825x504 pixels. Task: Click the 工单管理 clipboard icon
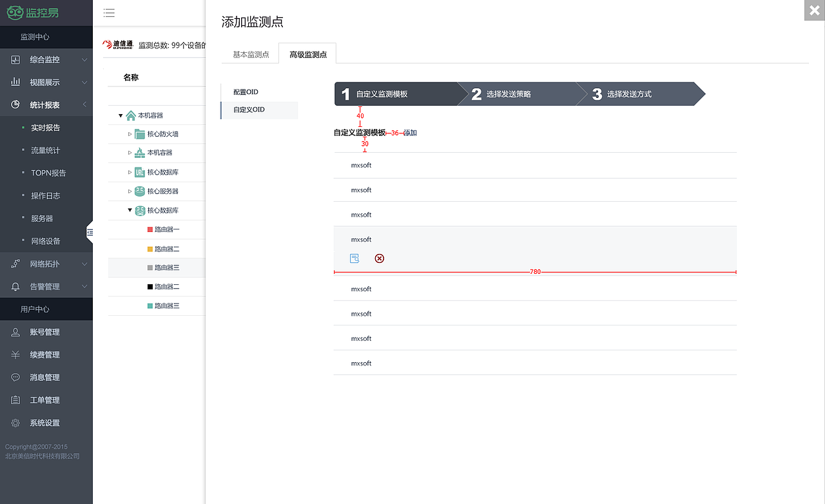click(15, 400)
